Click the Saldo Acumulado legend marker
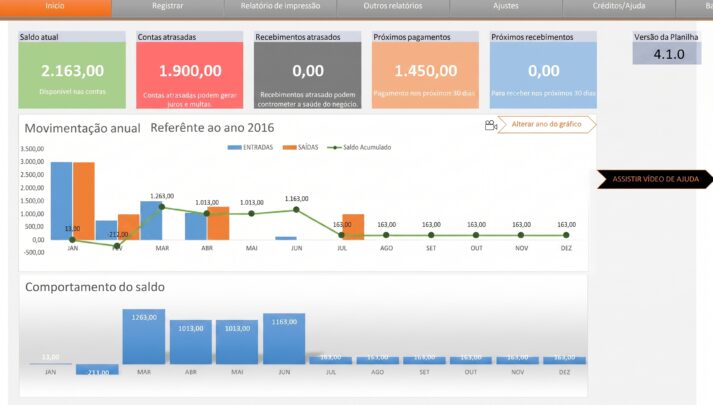This screenshot has width=713, height=405. pyautogui.click(x=334, y=147)
